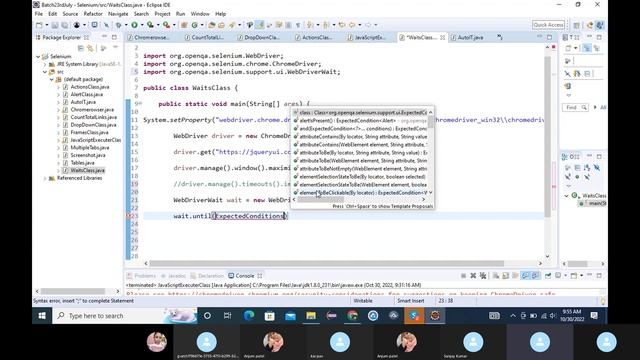Screen dimensions: 640x360
Task: Click Remove All Terminated Launches icon
Action: (x=483, y=276)
